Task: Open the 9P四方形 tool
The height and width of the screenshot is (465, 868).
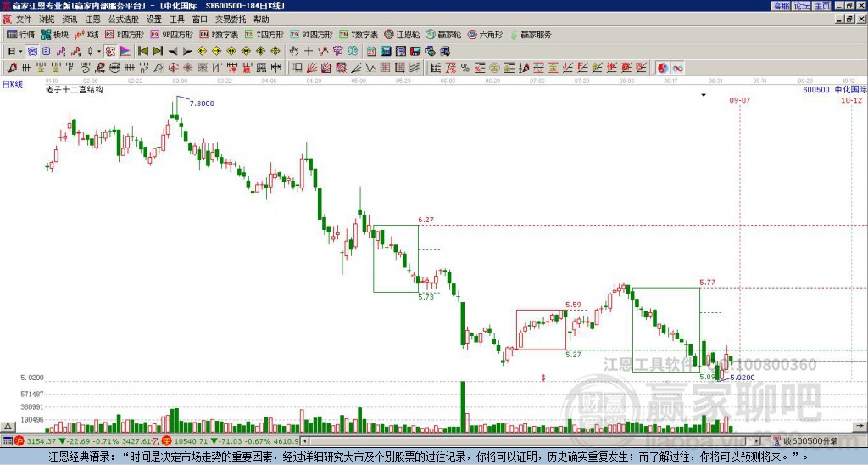Action: [x=171, y=34]
